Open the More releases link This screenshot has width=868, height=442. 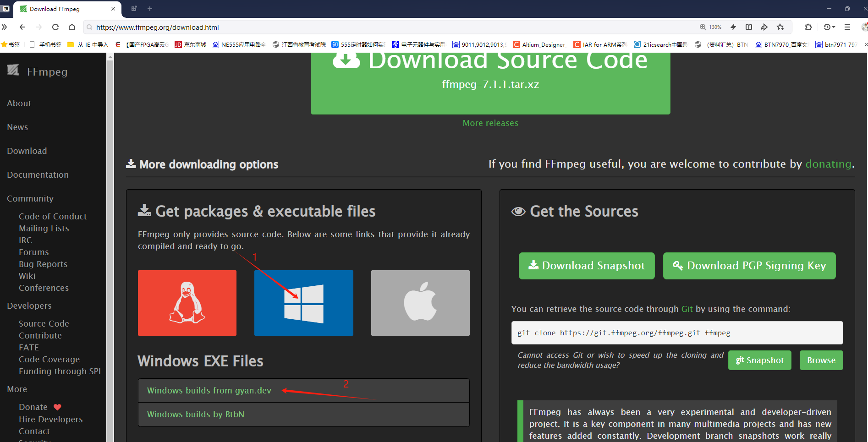(x=490, y=123)
